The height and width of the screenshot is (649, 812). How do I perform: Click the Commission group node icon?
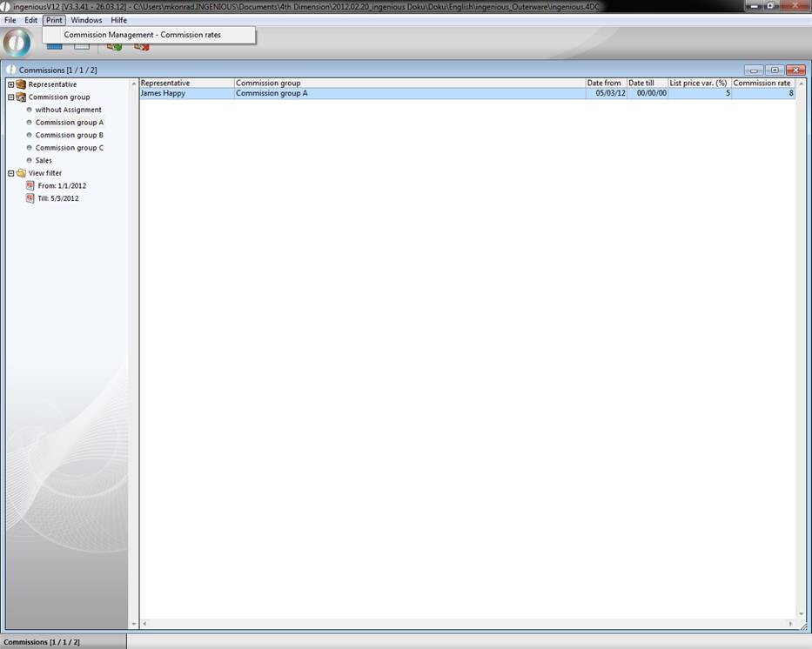(21, 97)
